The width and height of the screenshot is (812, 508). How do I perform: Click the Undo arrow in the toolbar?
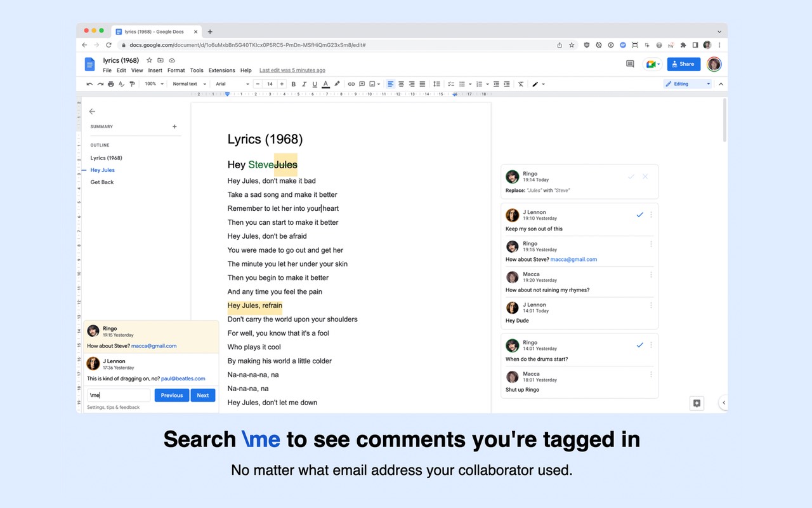(89, 84)
